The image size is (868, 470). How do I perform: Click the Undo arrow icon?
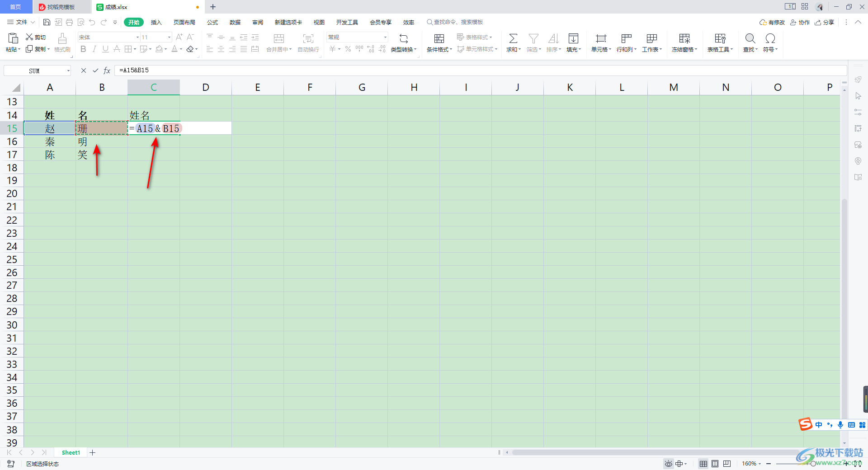tap(92, 22)
